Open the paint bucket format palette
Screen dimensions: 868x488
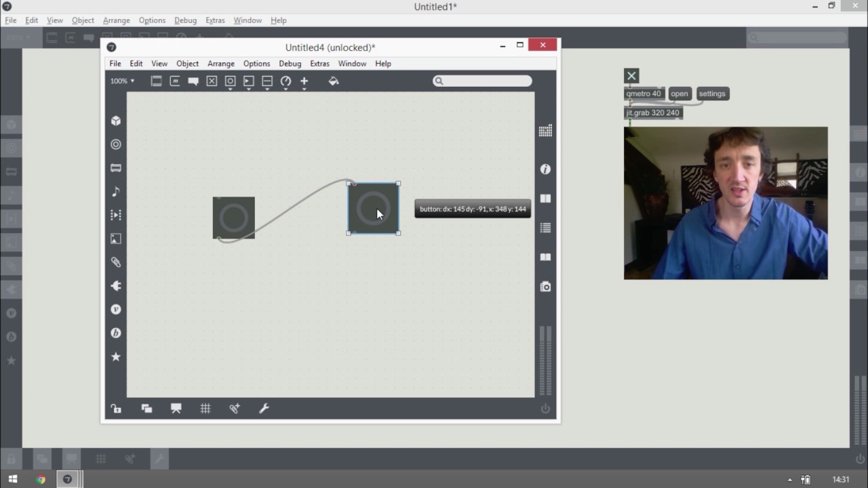tap(334, 81)
